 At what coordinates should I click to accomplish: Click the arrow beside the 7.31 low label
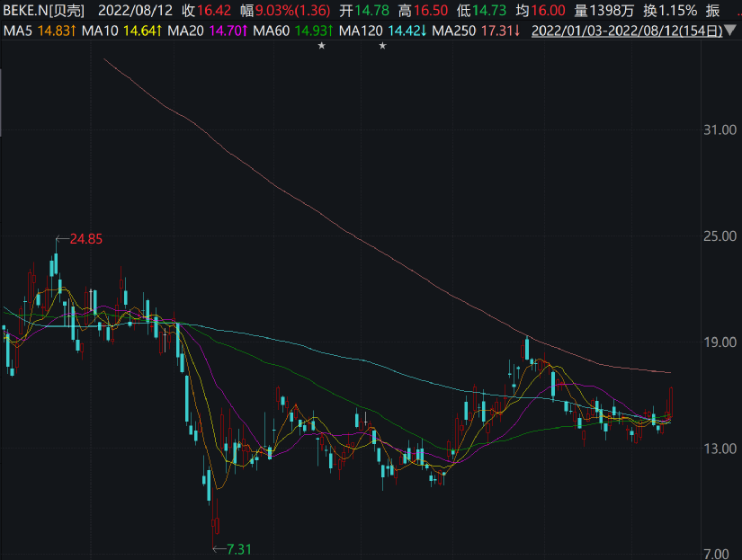(219, 547)
